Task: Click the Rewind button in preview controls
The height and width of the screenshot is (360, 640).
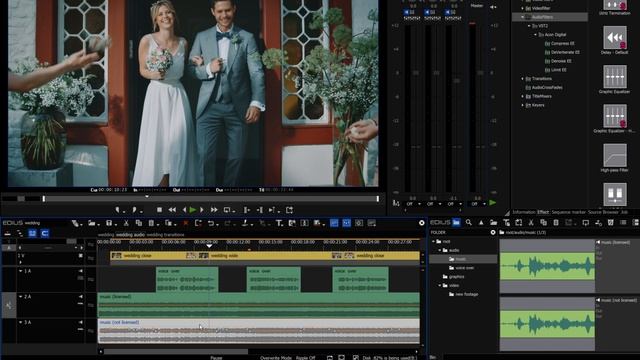Action: 172,210
